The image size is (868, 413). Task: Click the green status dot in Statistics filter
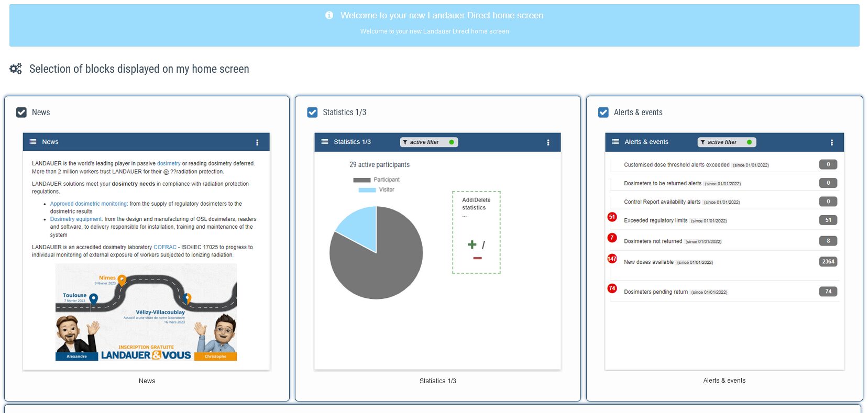[x=452, y=142]
